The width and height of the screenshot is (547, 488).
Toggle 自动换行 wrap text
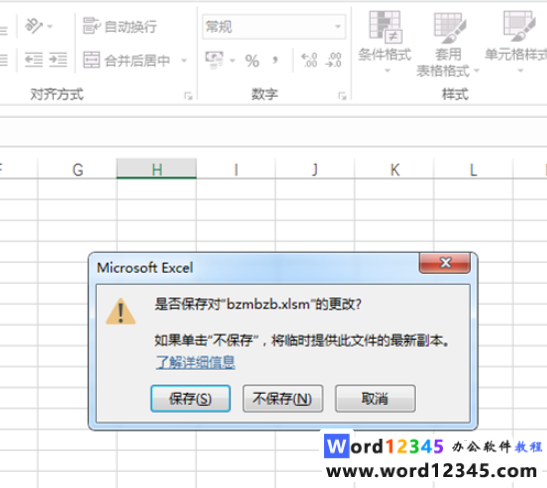(120, 26)
